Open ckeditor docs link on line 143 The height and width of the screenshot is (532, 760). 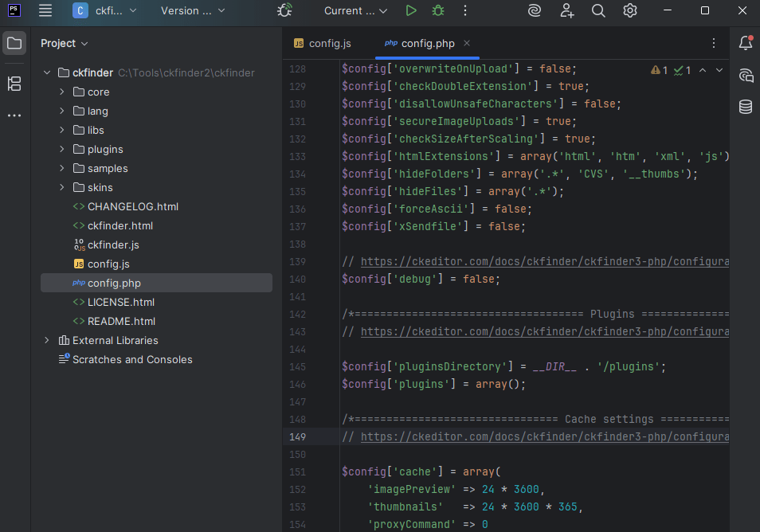pos(545,332)
